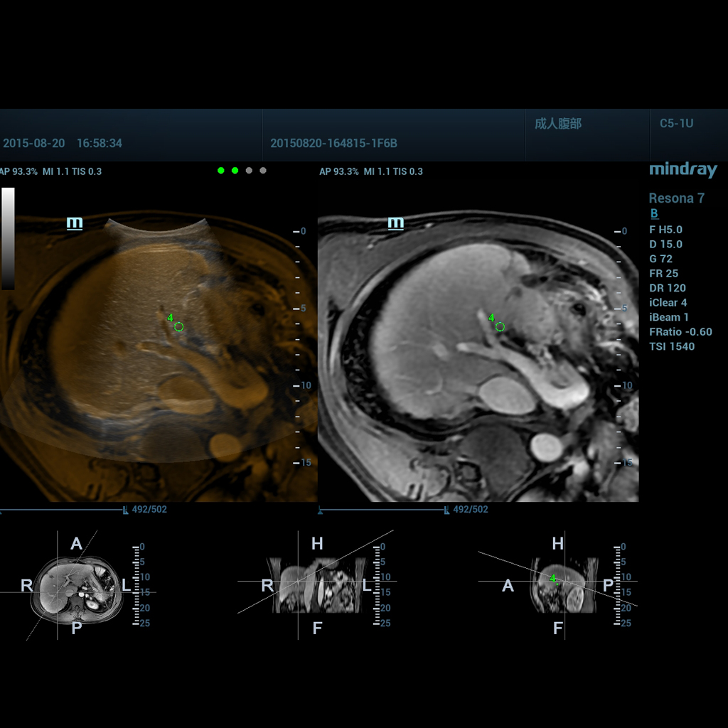Select the coronal MRI plane thumbnail
Image resolution: width=728 pixels, height=728 pixels.
point(317,587)
